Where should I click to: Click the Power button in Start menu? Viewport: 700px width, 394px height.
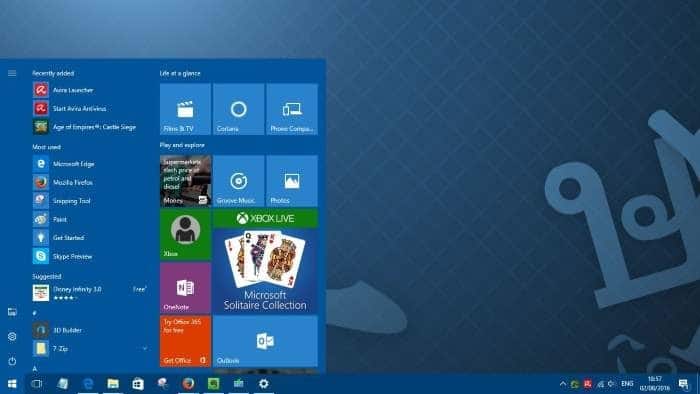click(x=12, y=361)
